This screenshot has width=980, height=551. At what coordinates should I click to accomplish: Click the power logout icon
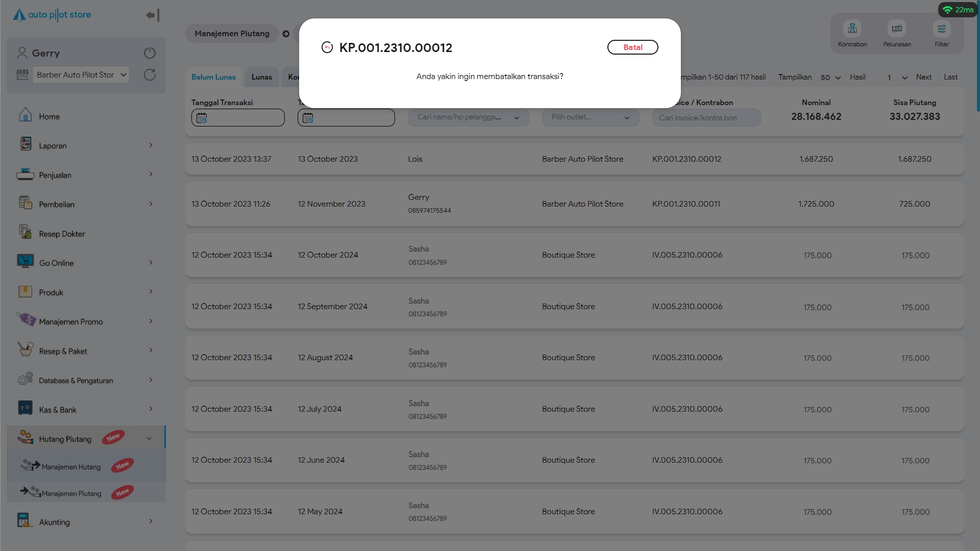[x=150, y=53]
